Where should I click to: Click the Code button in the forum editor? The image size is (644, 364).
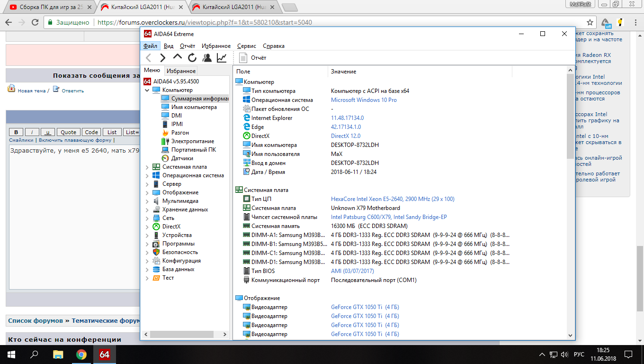click(x=91, y=132)
